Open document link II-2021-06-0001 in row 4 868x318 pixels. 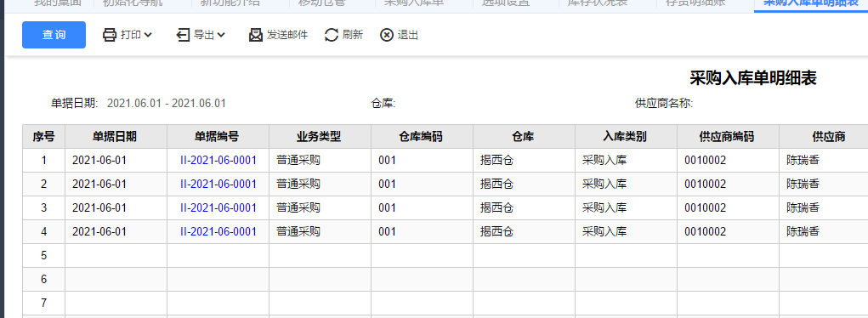(x=218, y=232)
